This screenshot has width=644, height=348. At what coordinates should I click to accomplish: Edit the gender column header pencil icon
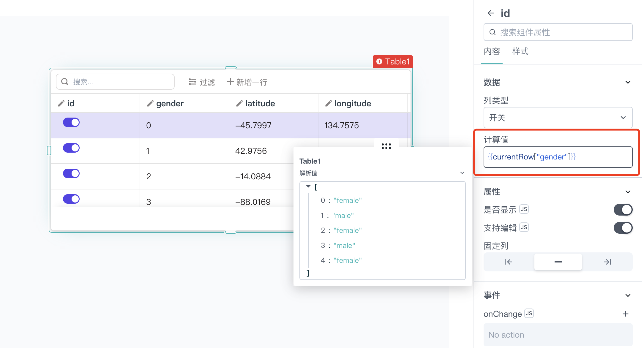point(150,103)
